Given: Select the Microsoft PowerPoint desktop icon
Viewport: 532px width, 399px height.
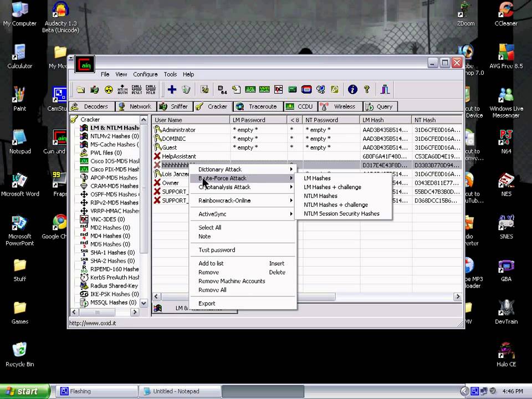Looking at the screenshot, I should 20,230.
